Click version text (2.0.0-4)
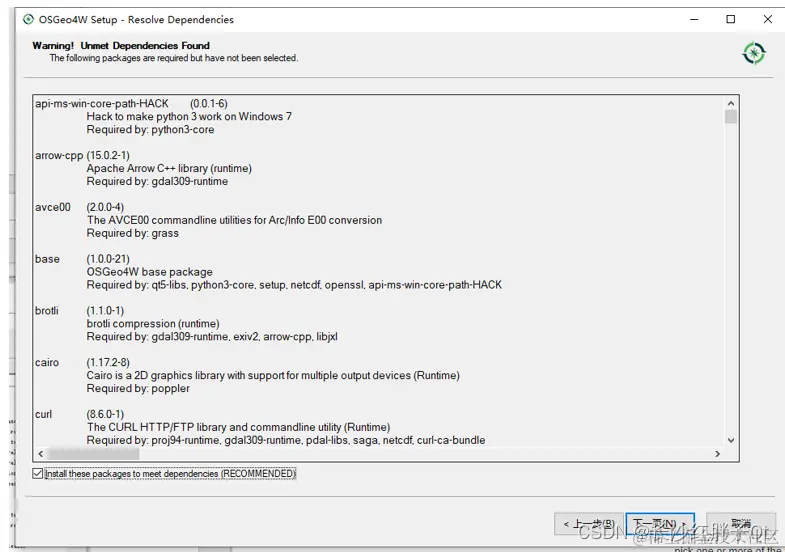 [105, 207]
